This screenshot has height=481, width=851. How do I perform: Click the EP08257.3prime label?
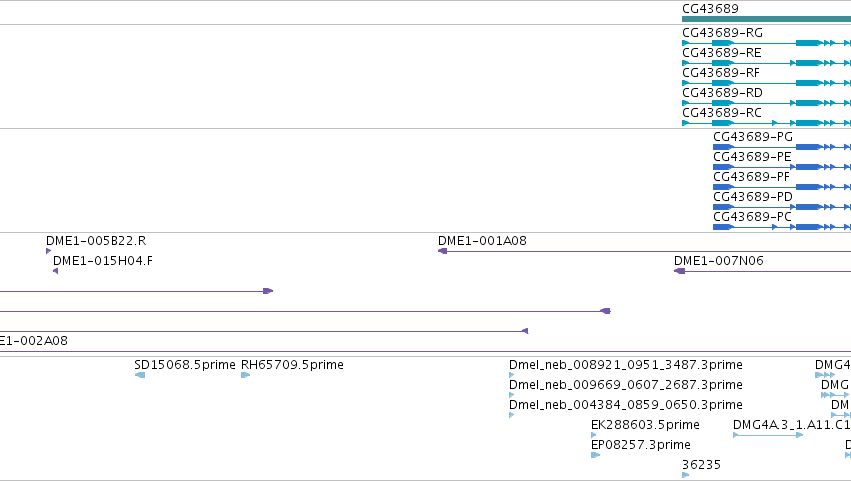(641, 445)
